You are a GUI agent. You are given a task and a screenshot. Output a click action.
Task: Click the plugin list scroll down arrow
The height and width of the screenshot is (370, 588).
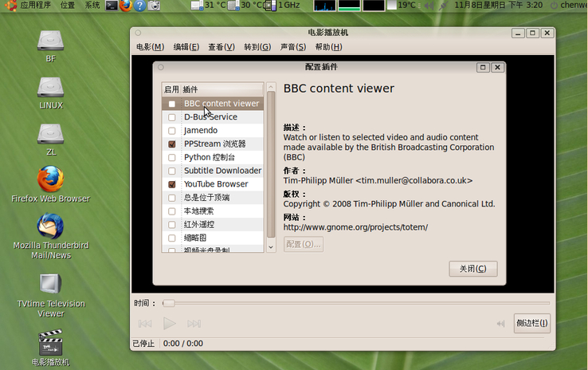coord(271,247)
